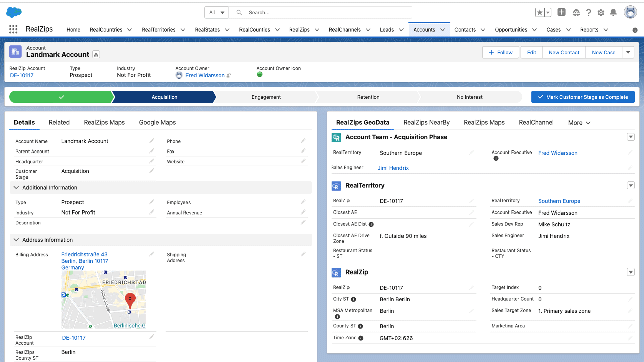Viewport: 644px width, 362px height.
Task: Expand the More tabs dropdown
Action: pyautogui.click(x=579, y=123)
